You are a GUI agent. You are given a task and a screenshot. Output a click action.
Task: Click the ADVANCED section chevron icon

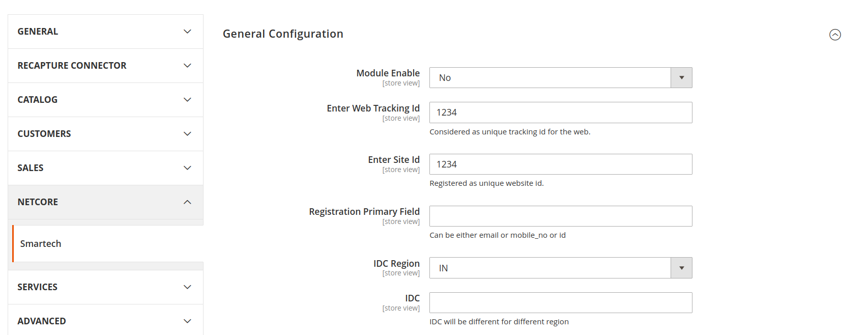[187, 321]
